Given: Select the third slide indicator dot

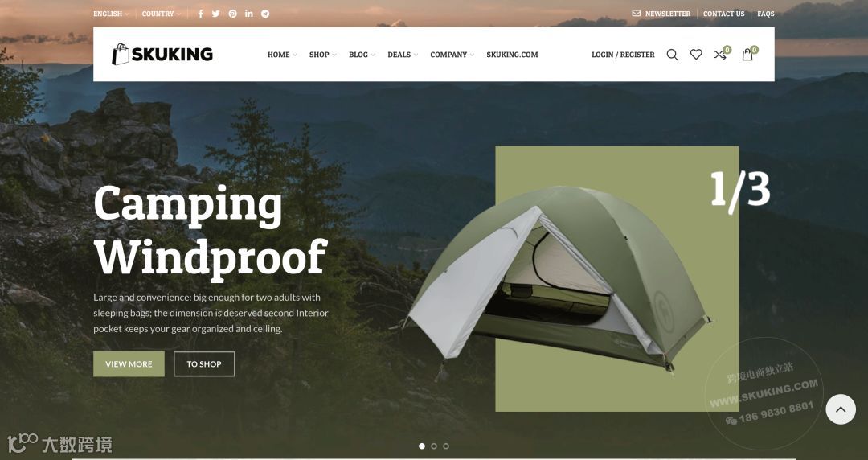Looking at the screenshot, I should point(446,446).
